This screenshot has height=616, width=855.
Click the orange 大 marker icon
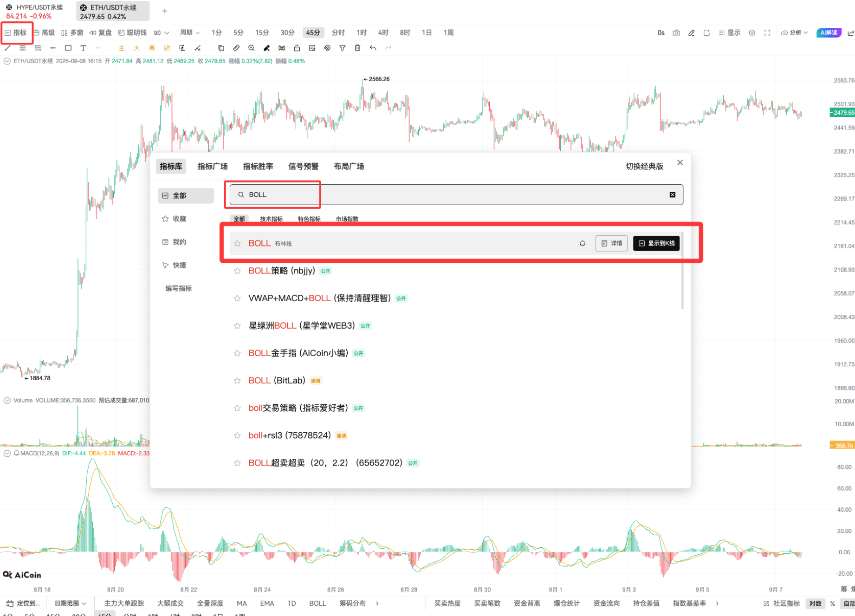[136, 48]
